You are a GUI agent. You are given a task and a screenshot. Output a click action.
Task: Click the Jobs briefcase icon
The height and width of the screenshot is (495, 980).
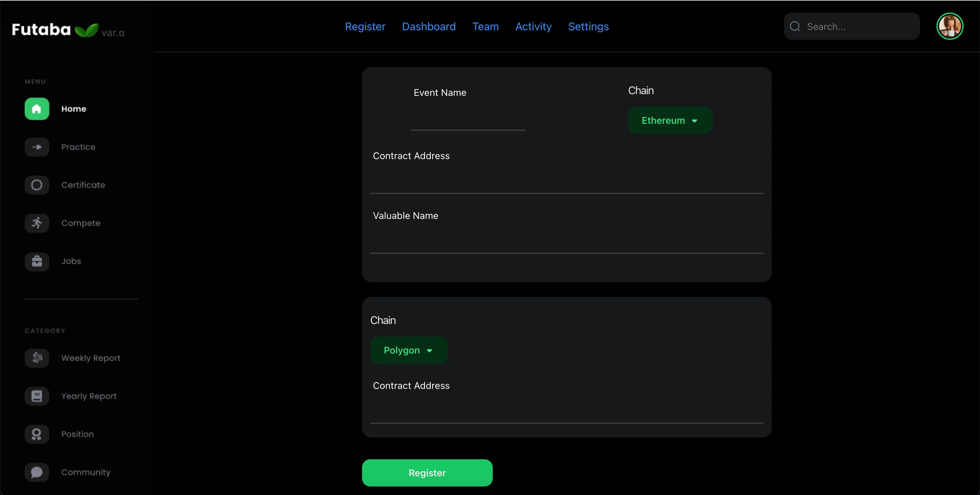click(x=37, y=261)
